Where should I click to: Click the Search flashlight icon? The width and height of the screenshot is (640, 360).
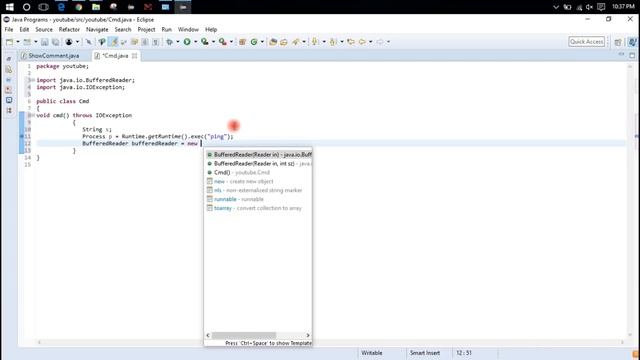coord(296,42)
